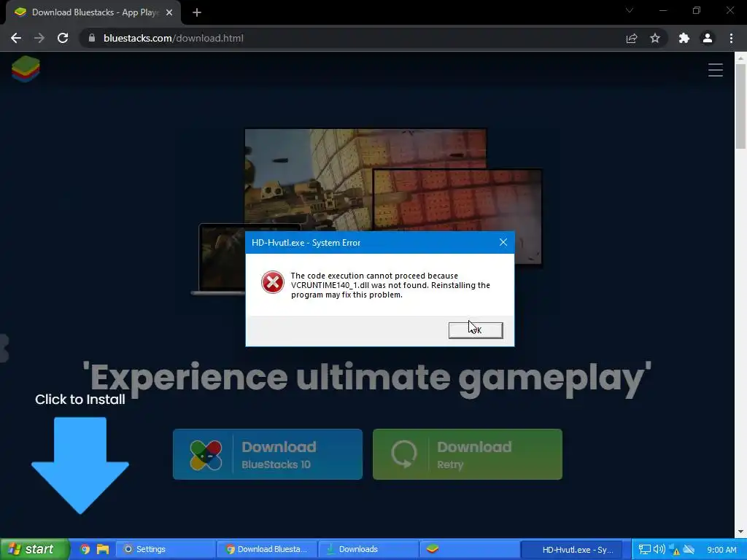747x560 pixels.
Task: Open tab search chevron in title bar
Action: (630, 10)
